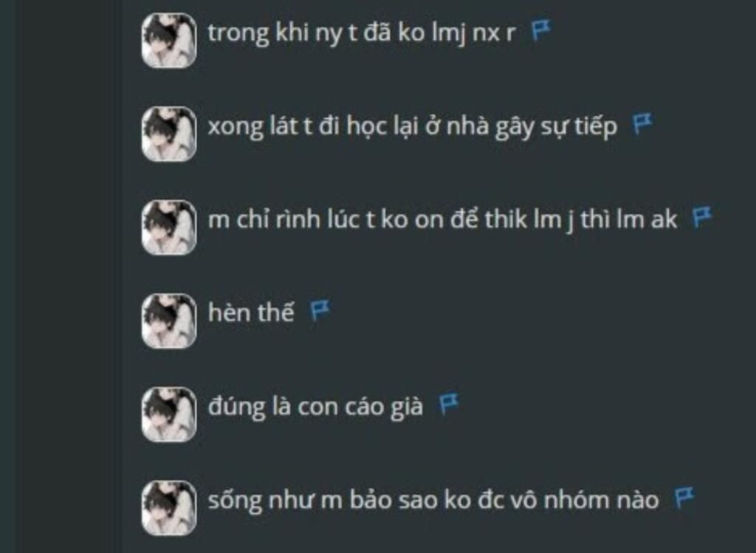
Task: Open the avatar of the 'm chỉ rình lúc' message
Action: coord(169,227)
